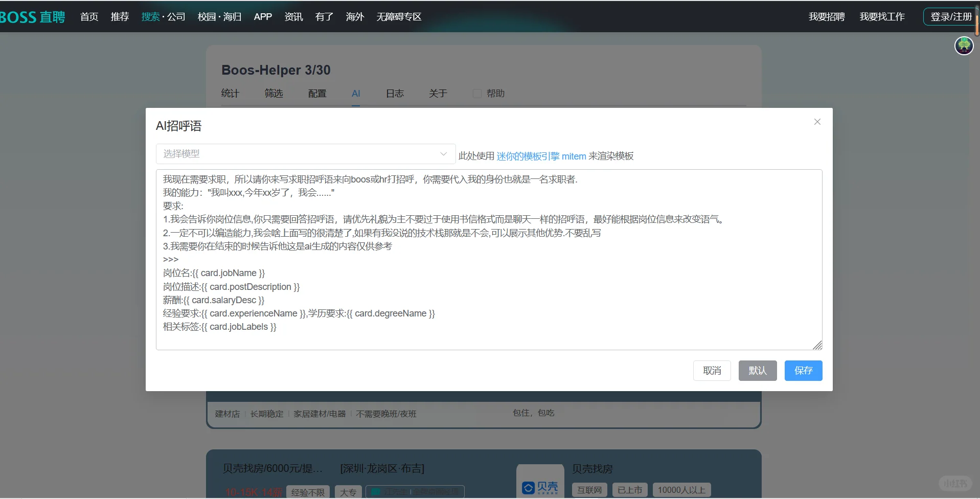Click the 贝壳 company logo icon
980x499 pixels.
click(539, 488)
